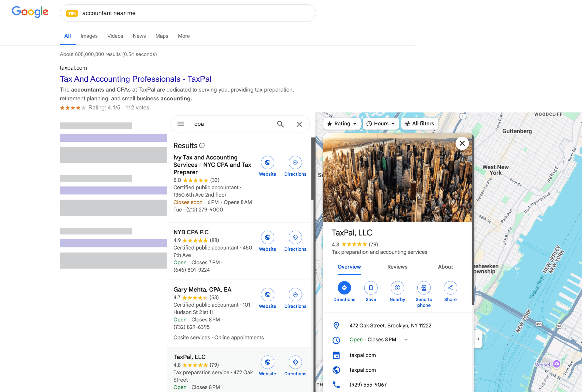
Task: Switch to the News search tab
Action: pos(139,36)
